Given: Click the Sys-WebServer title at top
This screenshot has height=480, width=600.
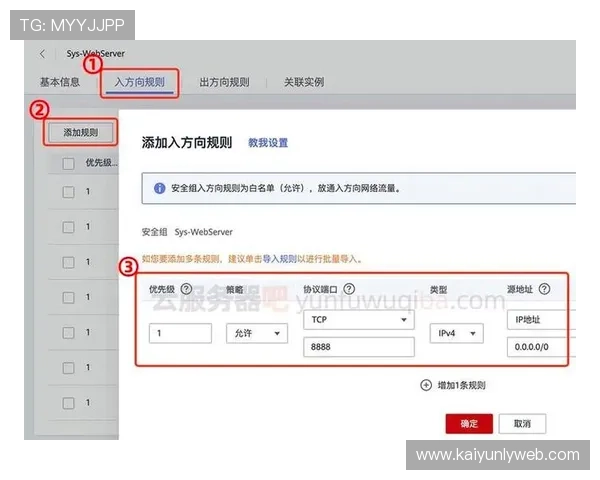Looking at the screenshot, I should 96,54.
